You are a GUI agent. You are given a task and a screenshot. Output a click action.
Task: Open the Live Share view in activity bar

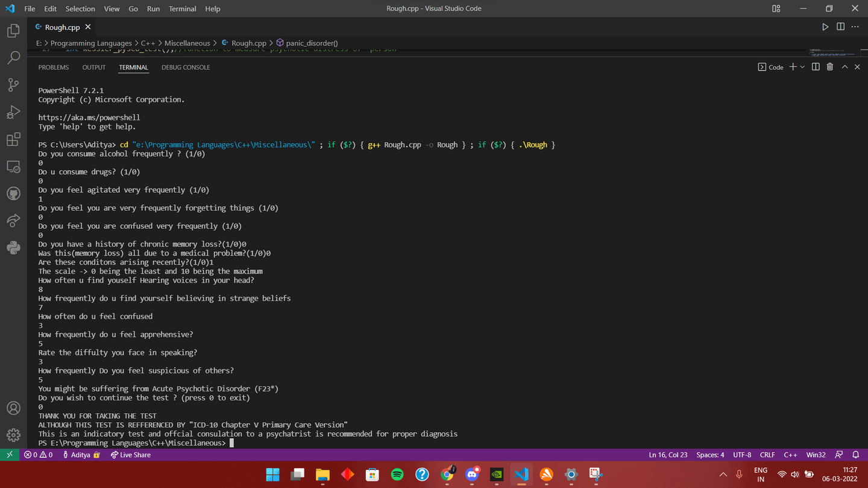tap(13, 221)
